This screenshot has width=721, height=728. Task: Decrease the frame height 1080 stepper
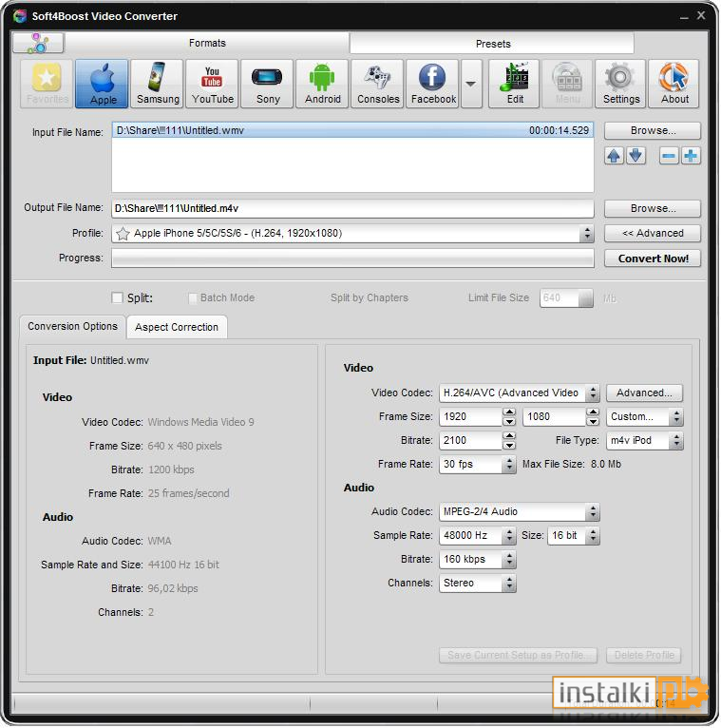pyautogui.click(x=593, y=422)
